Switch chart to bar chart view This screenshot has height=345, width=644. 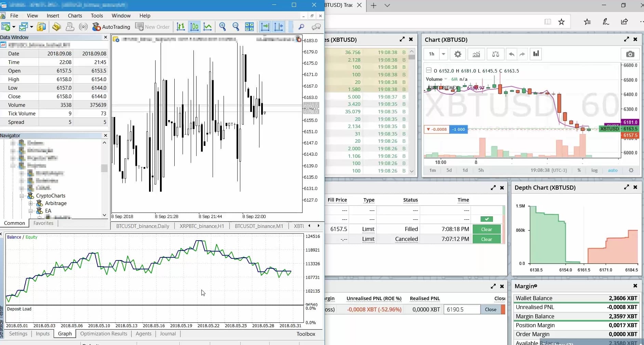(x=181, y=27)
